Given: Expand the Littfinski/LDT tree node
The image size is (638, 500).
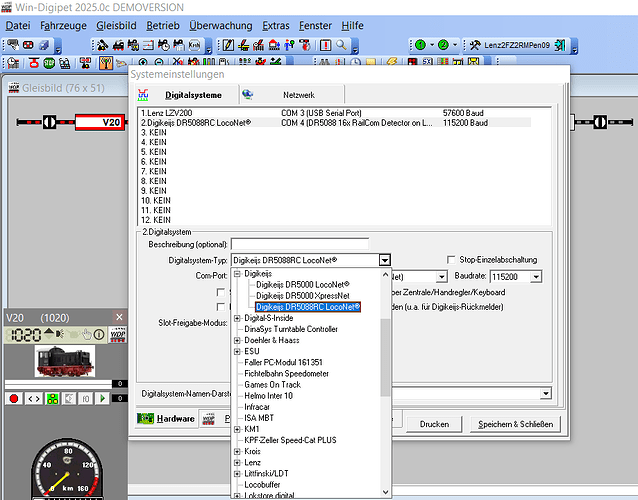Looking at the screenshot, I should click(237, 474).
